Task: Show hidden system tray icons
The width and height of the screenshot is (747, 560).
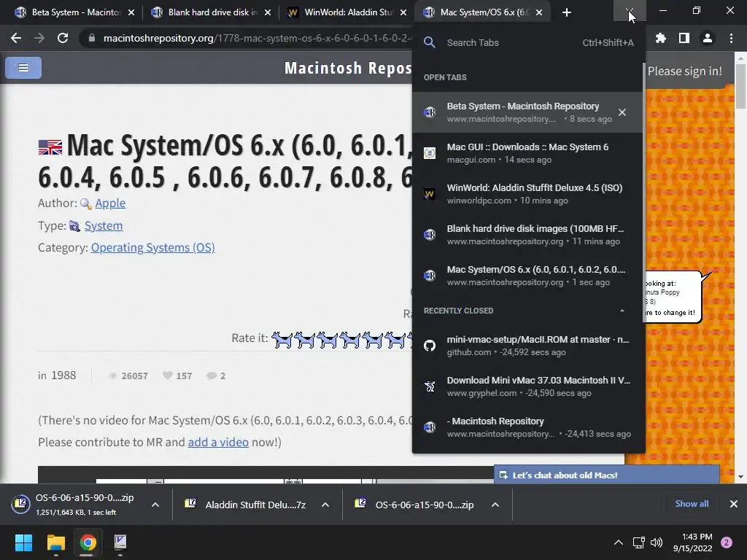Action: (x=619, y=542)
